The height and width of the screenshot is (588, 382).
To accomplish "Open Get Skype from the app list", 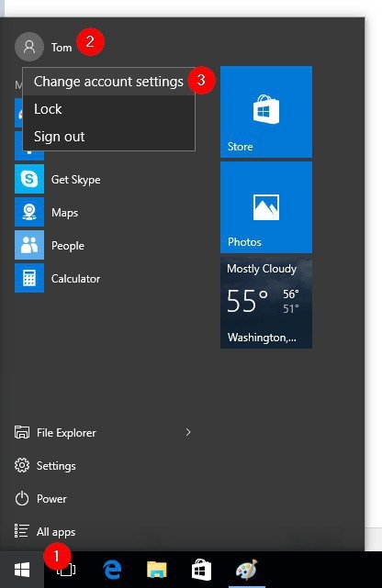I will [76, 180].
